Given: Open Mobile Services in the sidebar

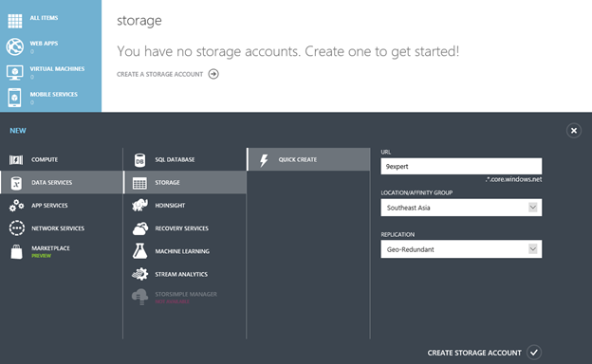Looking at the screenshot, I should [50, 98].
